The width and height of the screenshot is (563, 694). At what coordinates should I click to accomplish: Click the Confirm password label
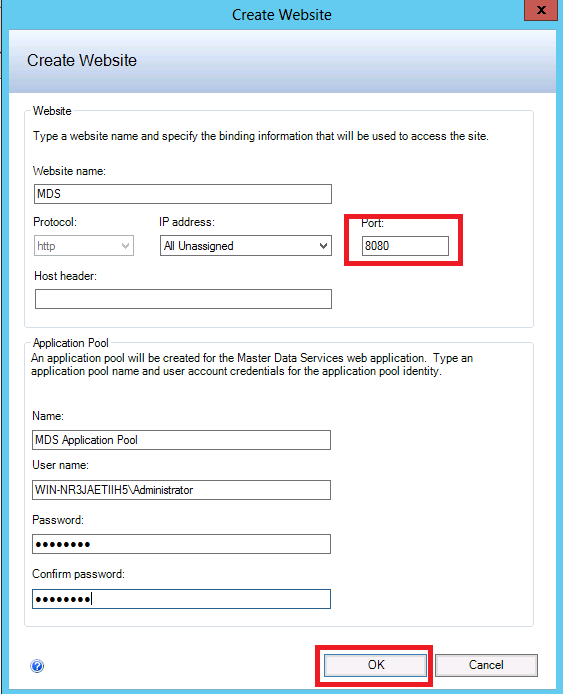click(x=78, y=574)
